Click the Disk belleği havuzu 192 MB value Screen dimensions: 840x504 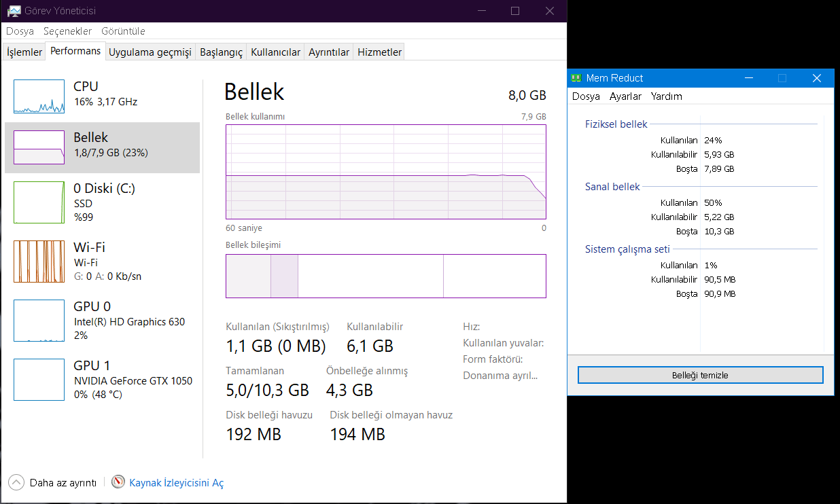[x=253, y=434]
